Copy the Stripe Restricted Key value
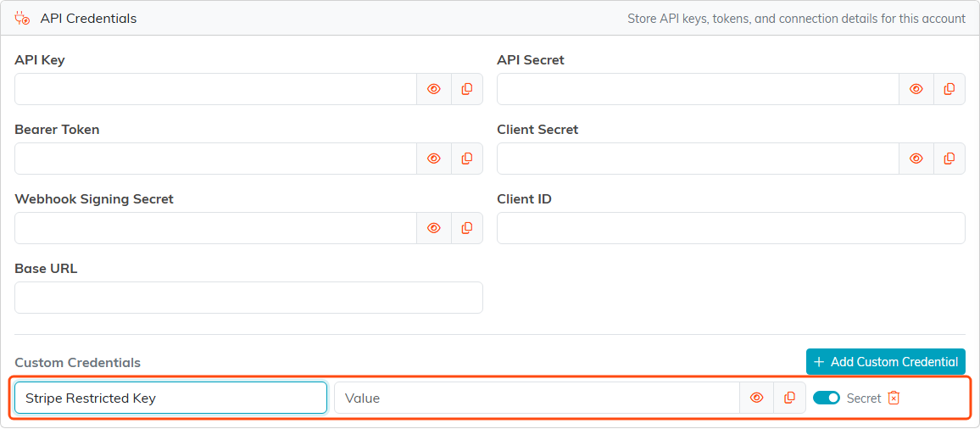The image size is (980, 429). click(790, 398)
